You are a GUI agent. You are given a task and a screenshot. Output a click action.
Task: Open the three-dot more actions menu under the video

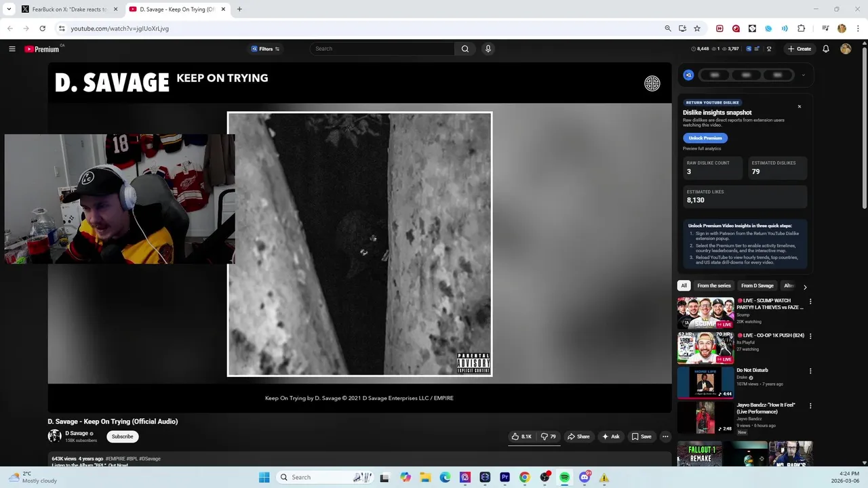click(665, 436)
